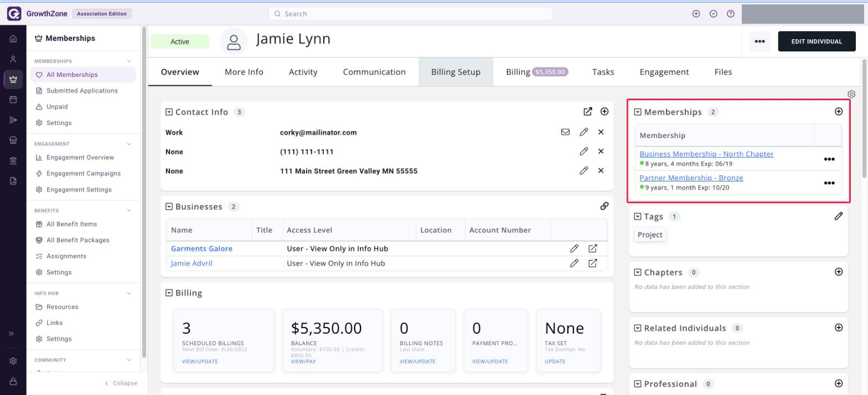Viewport: 868px width, 395px height.
Task: Open the Contacts person icon in rail
Action: [x=13, y=59]
